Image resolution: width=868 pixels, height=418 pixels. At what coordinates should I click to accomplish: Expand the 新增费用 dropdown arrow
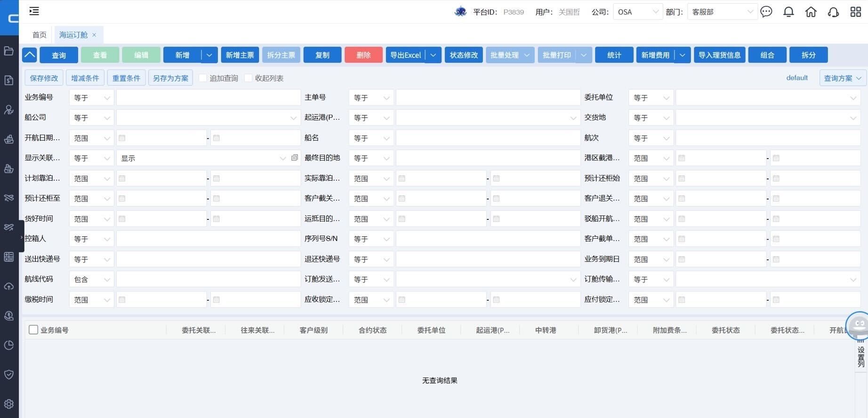tap(683, 55)
